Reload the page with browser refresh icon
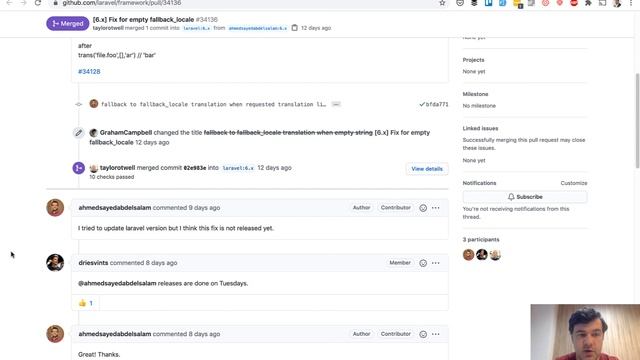Screen dimensions: 640x360 pos(38,3)
